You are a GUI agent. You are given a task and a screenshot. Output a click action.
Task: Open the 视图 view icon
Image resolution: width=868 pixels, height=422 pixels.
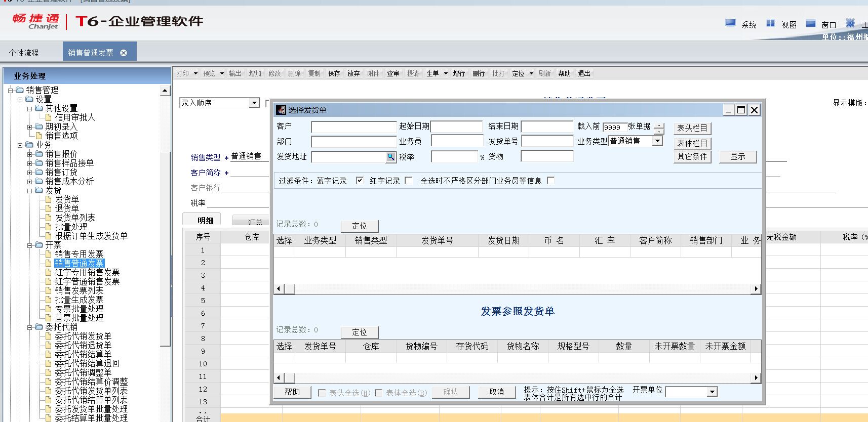(x=770, y=23)
